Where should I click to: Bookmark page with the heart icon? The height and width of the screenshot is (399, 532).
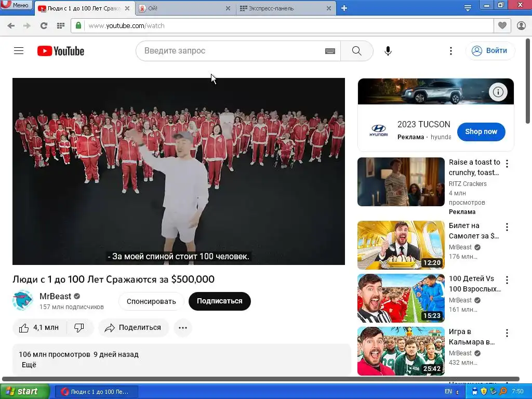pos(502,25)
